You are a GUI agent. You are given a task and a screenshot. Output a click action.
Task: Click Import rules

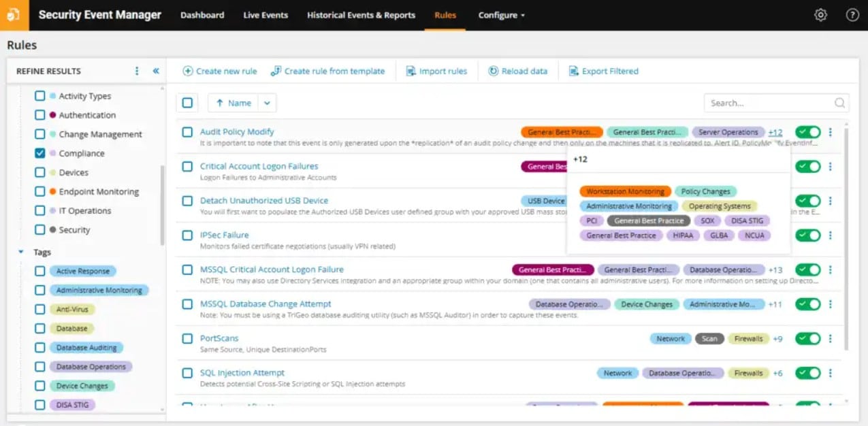[x=436, y=71]
